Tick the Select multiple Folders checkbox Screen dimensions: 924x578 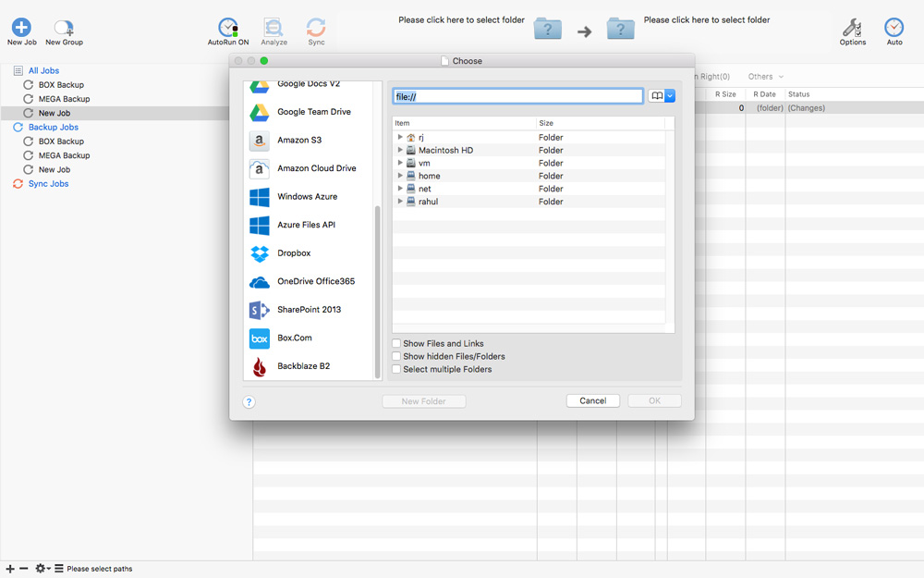tap(396, 369)
